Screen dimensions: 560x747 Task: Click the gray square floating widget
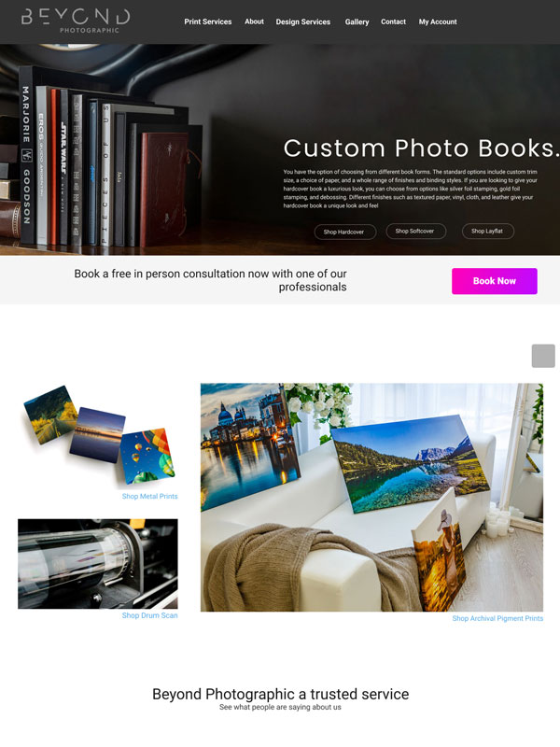pos(543,356)
